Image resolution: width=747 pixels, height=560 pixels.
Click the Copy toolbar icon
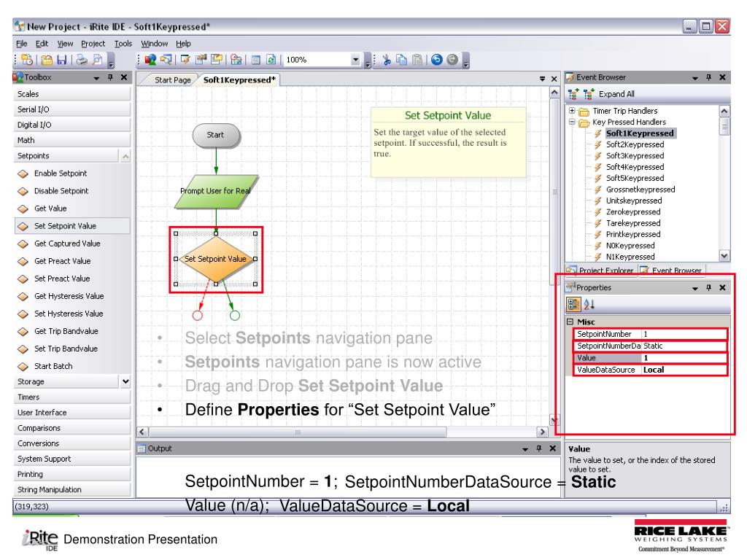pyautogui.click(x=402, y=60)
